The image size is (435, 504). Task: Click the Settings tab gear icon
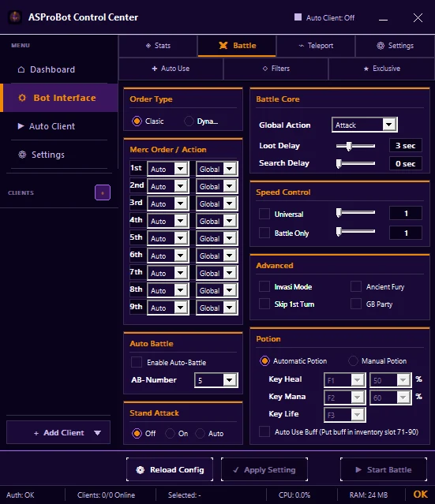click(x=381, y=46)
